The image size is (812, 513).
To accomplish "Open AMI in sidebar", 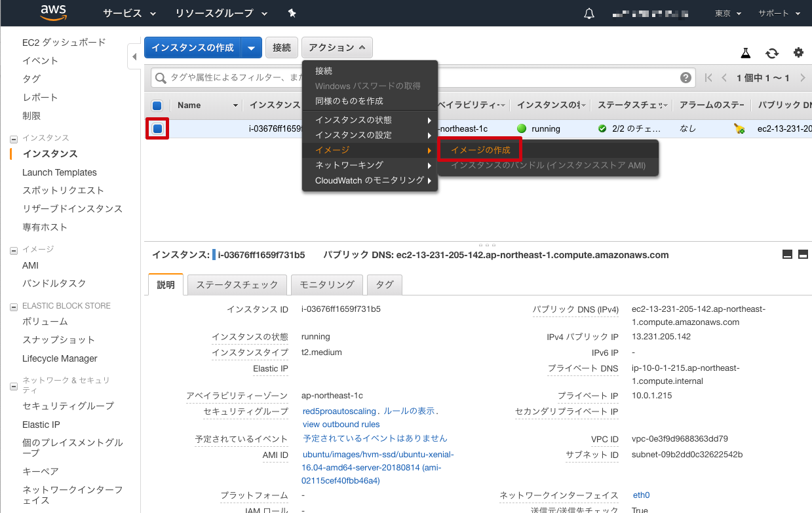I will pyautogui.click(x=30, y=265).
